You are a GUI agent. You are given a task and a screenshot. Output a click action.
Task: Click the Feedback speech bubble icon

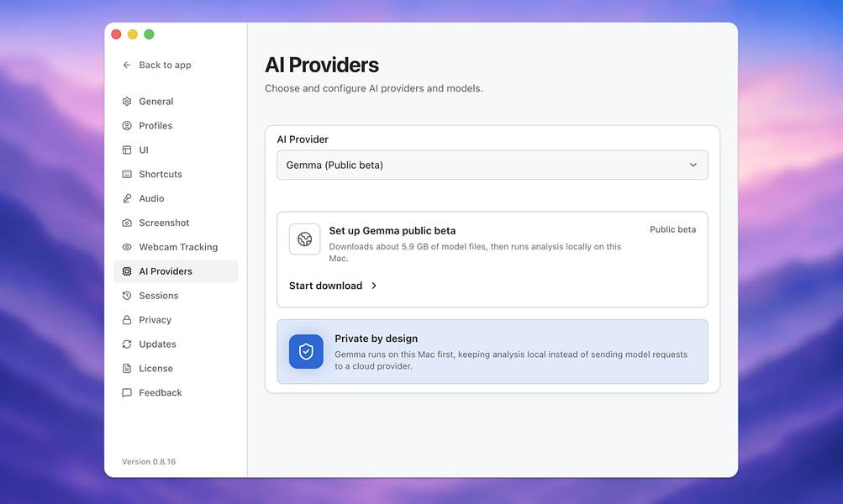pyautogui.click(x=127, y=393)
